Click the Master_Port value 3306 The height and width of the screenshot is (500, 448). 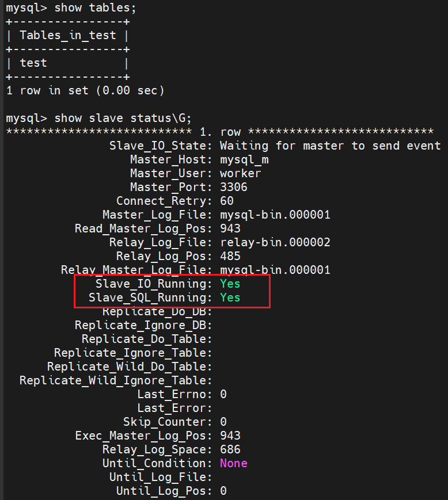pos(234,187)
